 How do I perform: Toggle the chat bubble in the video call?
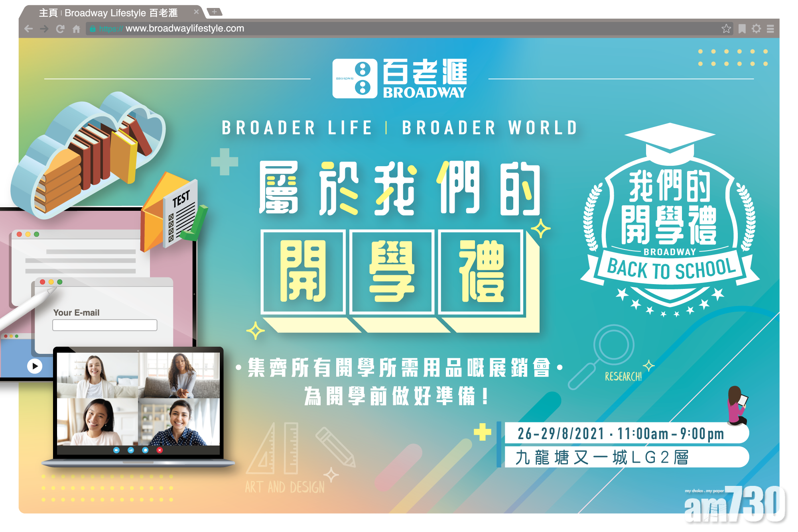pyautogui.click(x=145, y=450)
